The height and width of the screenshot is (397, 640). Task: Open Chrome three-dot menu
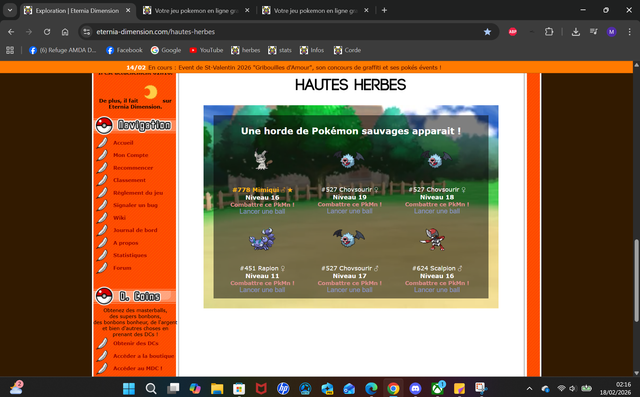point(629,32)
